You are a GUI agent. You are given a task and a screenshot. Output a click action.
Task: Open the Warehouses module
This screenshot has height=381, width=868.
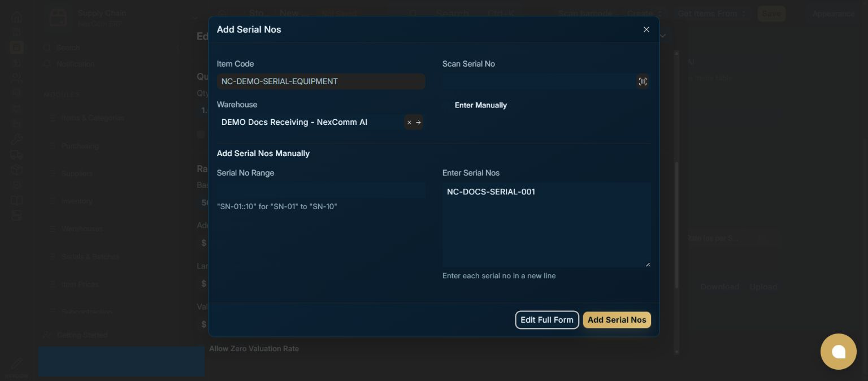(x=83, y=228)
